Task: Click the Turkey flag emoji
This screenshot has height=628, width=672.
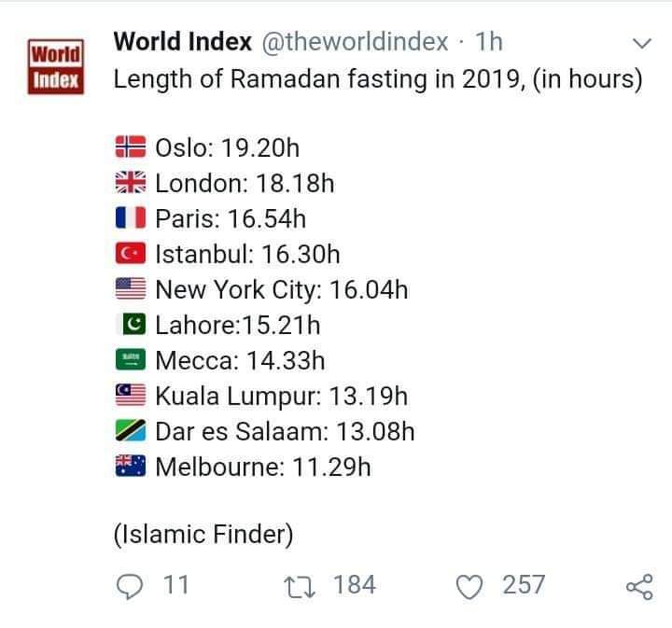Action: point(131,254)
